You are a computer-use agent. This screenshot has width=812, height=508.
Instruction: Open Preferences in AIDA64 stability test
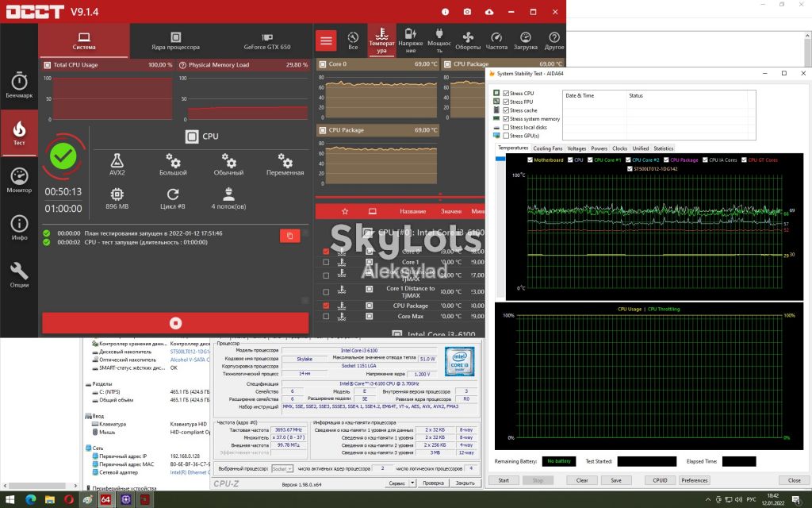click(x=695, y=480)
